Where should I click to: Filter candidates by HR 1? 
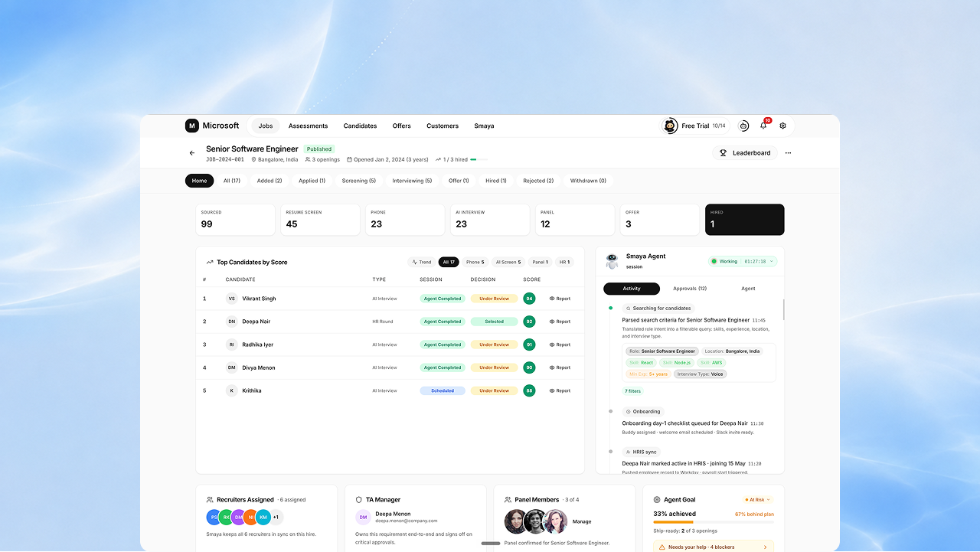point(564,262)
